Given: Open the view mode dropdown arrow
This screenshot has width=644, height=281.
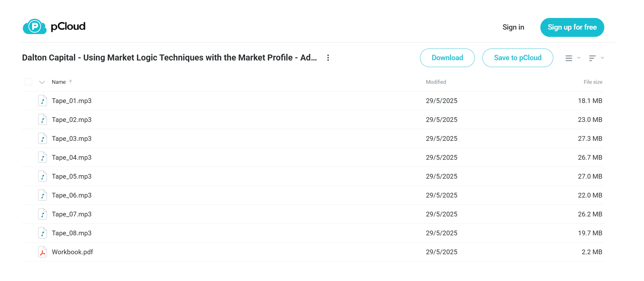Looking at the screenshot, I should coord(579,58).
